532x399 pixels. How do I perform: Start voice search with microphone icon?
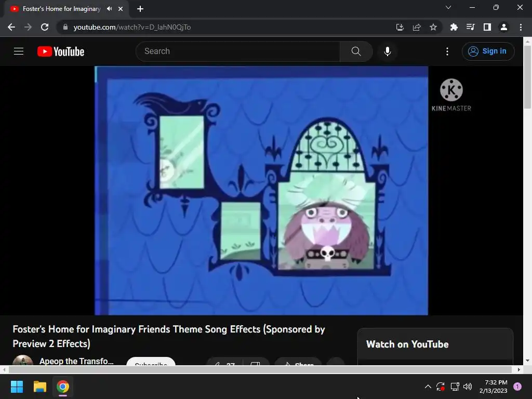click(x=388, y=51)
